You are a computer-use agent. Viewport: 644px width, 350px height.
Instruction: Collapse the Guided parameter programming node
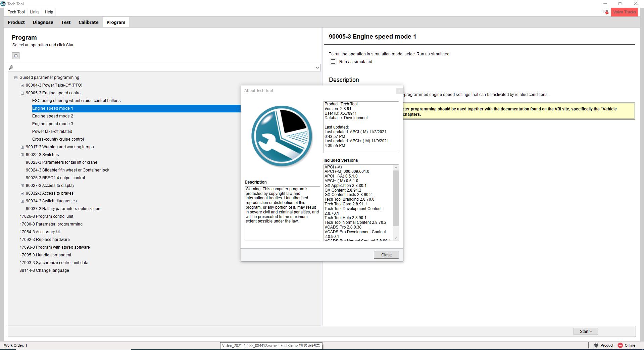(16, 78)
